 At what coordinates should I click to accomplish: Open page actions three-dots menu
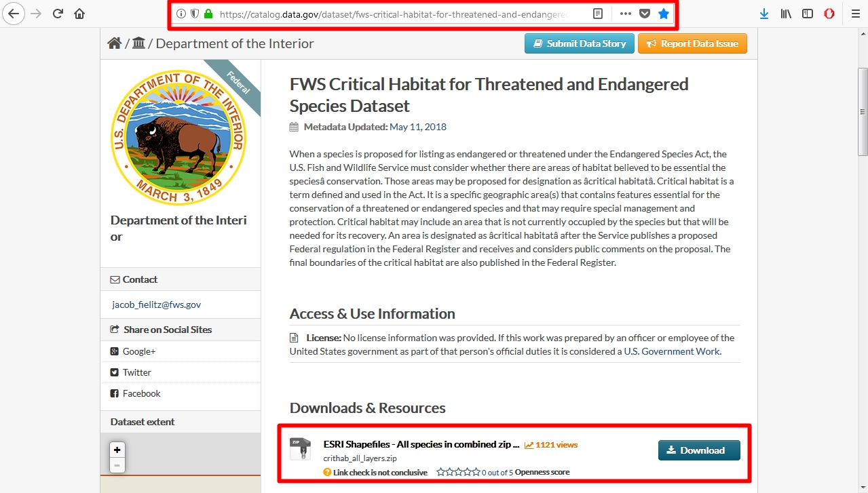coord(625,14)
